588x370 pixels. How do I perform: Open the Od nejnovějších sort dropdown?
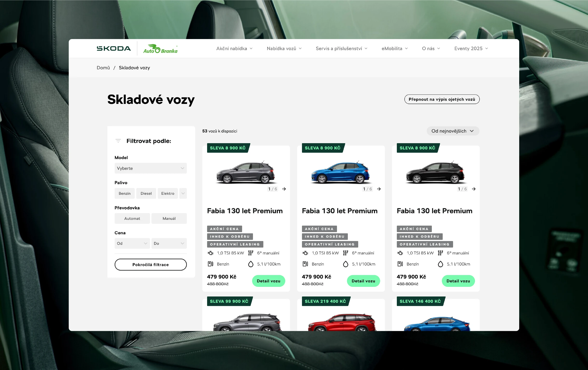[453, 131]
